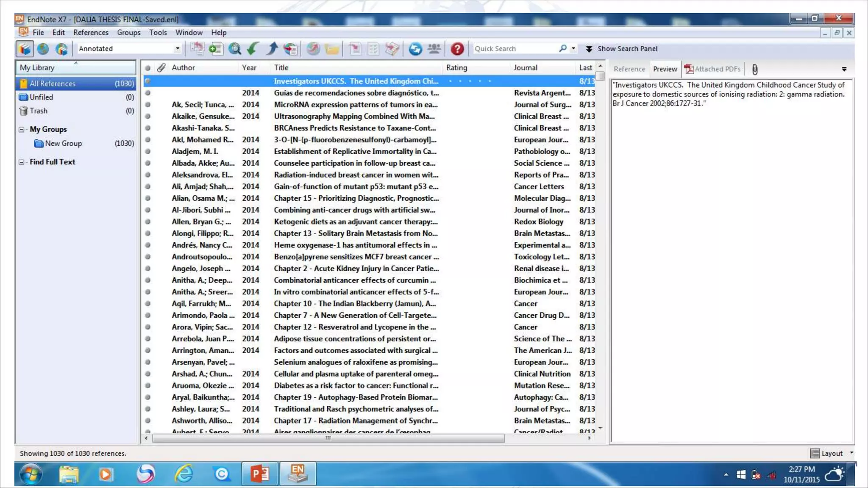Open the References menu
The height and width of the screenshot is (488, 868).
point(91,32)
